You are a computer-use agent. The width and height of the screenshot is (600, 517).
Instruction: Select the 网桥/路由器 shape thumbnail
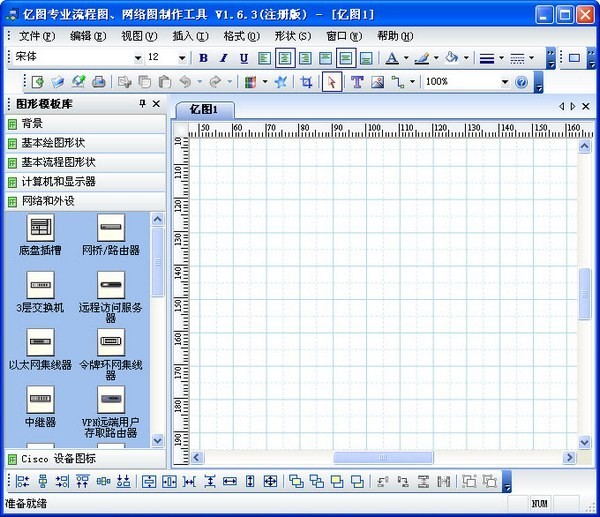click(x=111, y=228)
